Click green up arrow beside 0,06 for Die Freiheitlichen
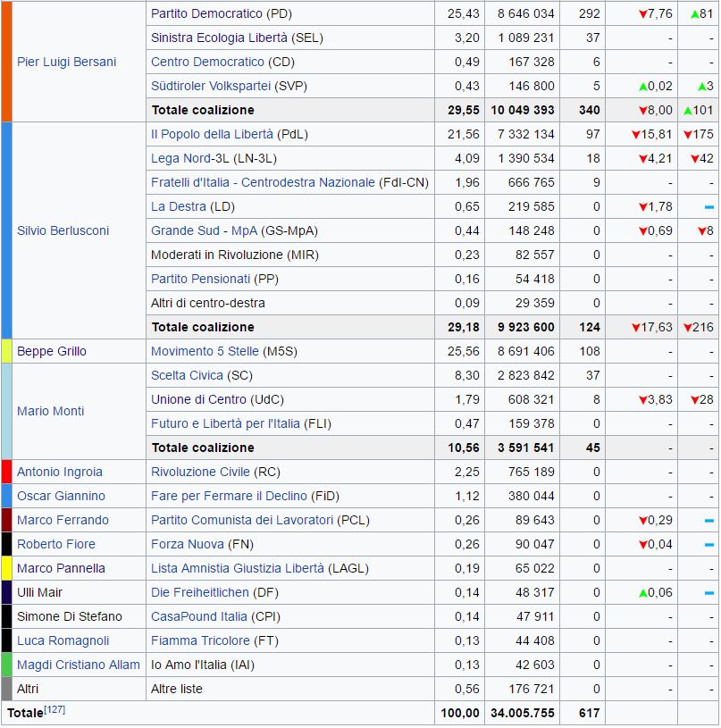Screen dimensions: 721x728 click(642, 593)
